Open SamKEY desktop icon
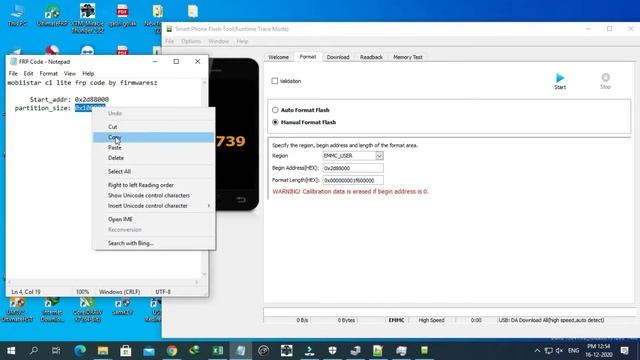Screen dimensions: 640x360 point(122,307)
